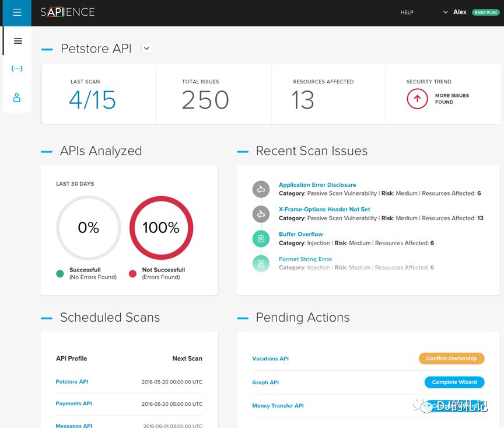Click the Sapience logo
The height and width of the screenshot is (428, 504).
tap(68, 12)
